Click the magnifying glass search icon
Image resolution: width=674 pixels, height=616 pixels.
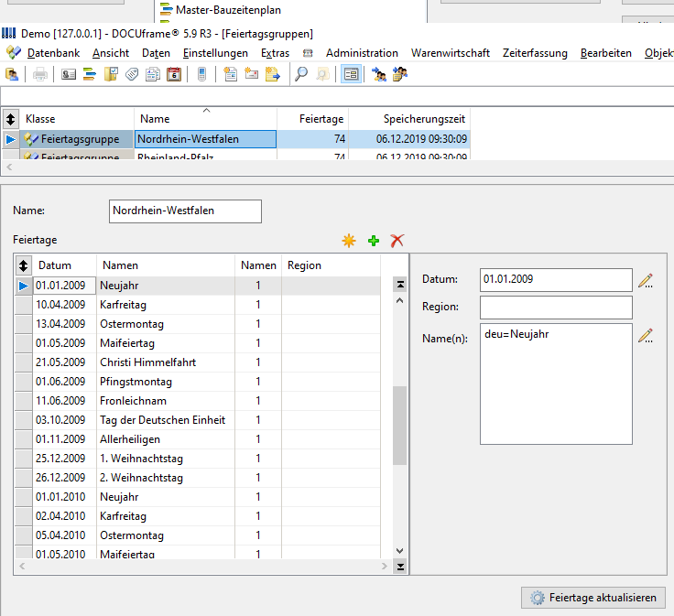(x=301, y=74)
